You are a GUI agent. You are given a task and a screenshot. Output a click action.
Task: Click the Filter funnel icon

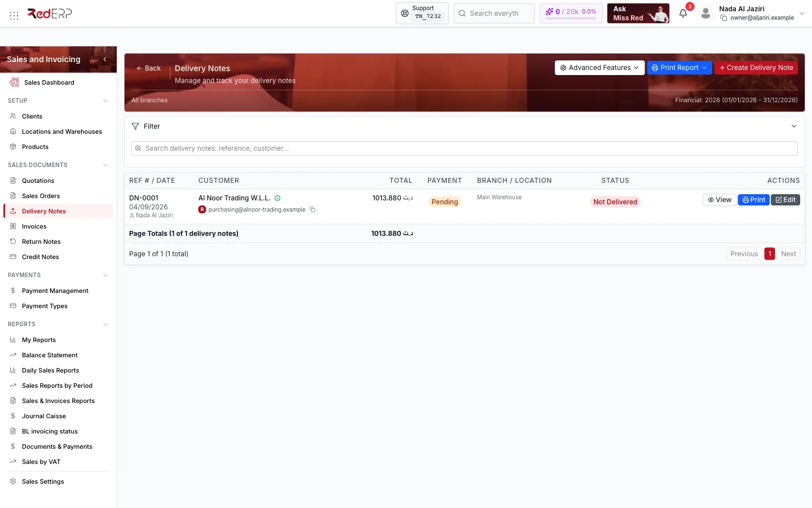(x=135, y=126)
